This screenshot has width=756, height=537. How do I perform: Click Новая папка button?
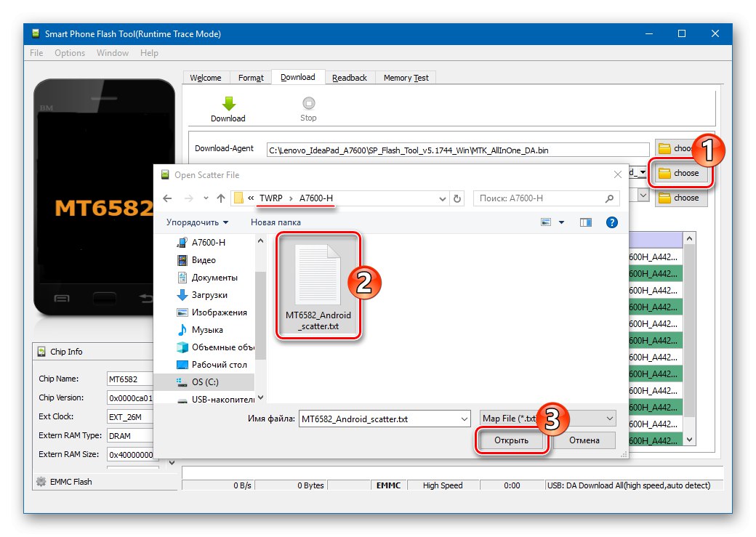tap(276, 222)
